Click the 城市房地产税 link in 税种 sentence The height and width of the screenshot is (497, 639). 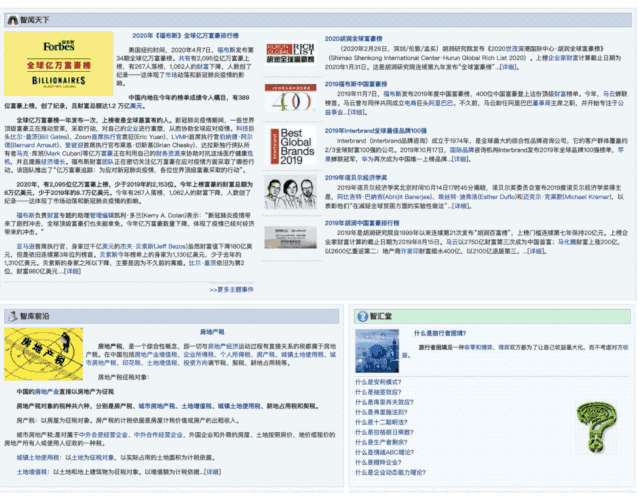point(157,406)
